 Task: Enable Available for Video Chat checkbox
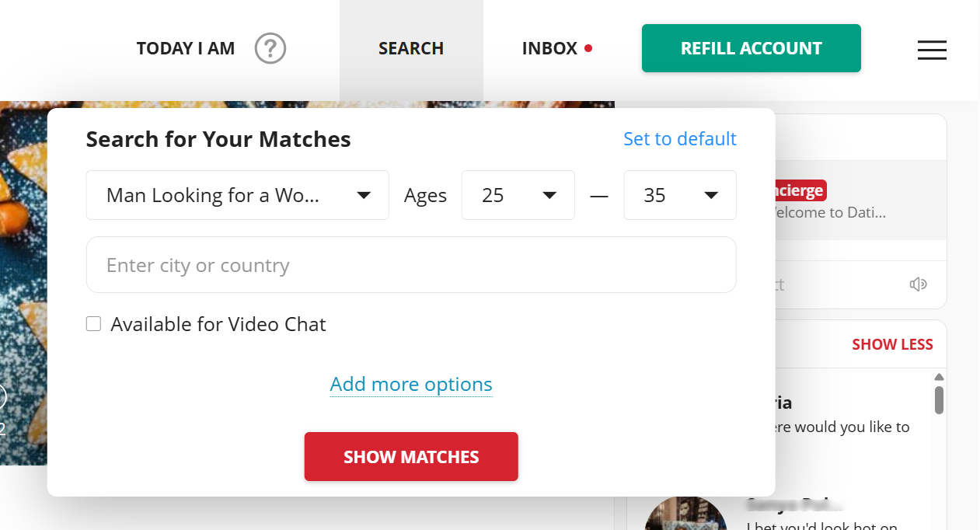pos(94,324)
